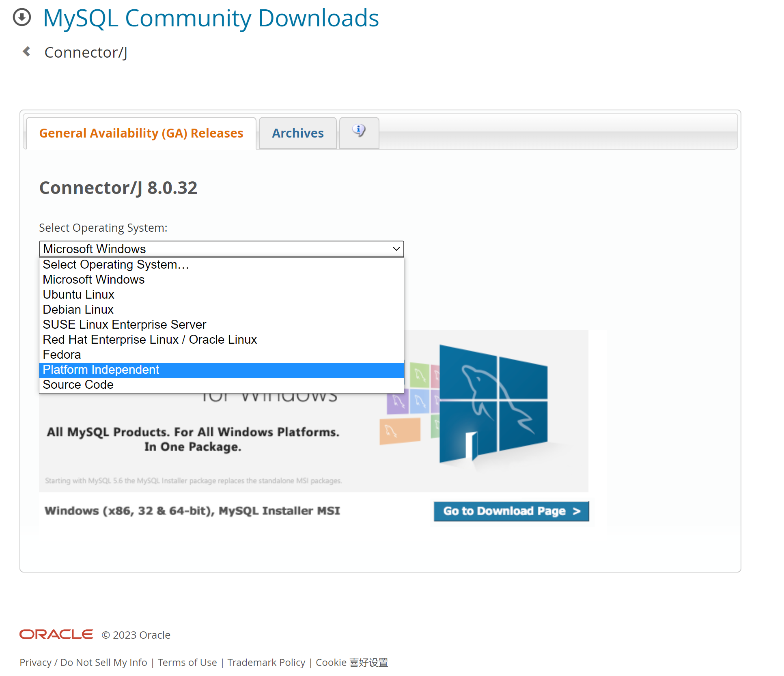
Task: Collapse the Microsoft Windows operating system dropdown
Action: (x=222, y=249)
